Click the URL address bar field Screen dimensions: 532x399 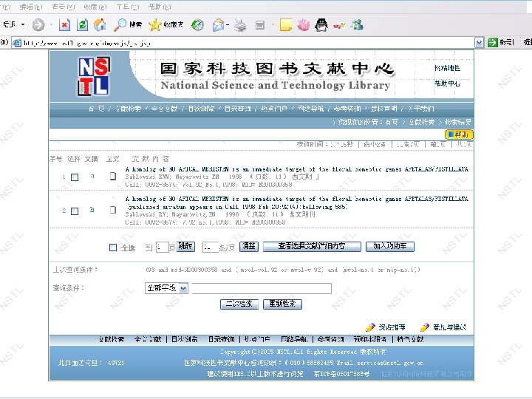click(243, 43)
